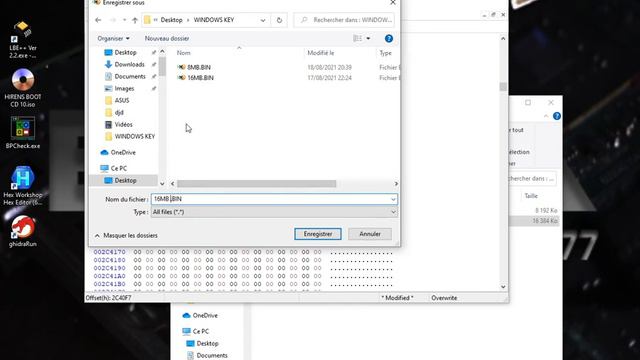Open Vidéos in the sidebar
The width and height of the screenshot is (640, 360).
tap(123, 124)
